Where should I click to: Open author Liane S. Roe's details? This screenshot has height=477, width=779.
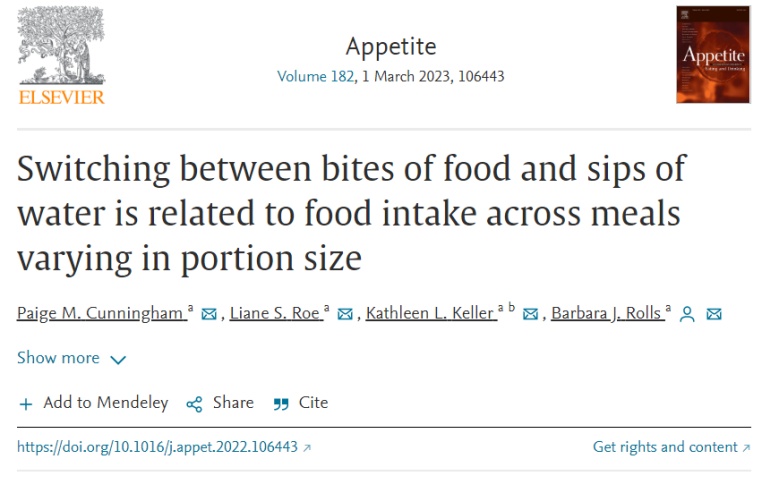point(274,313)
